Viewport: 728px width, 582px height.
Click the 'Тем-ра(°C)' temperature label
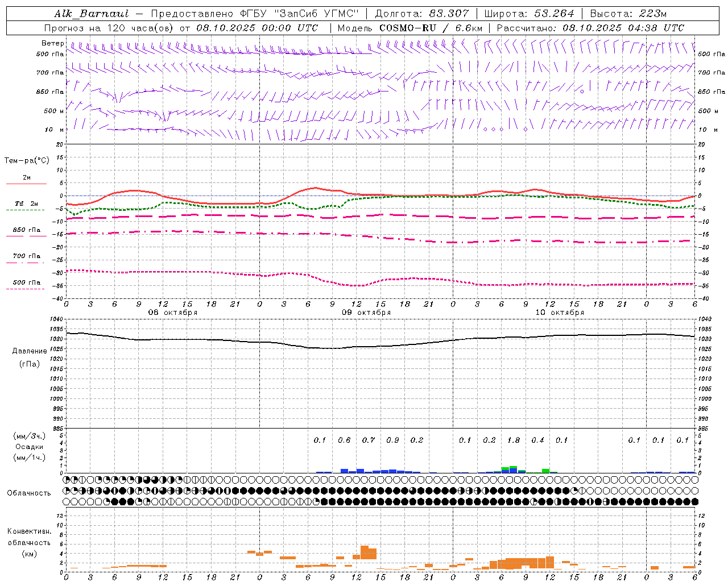[27, 161]
